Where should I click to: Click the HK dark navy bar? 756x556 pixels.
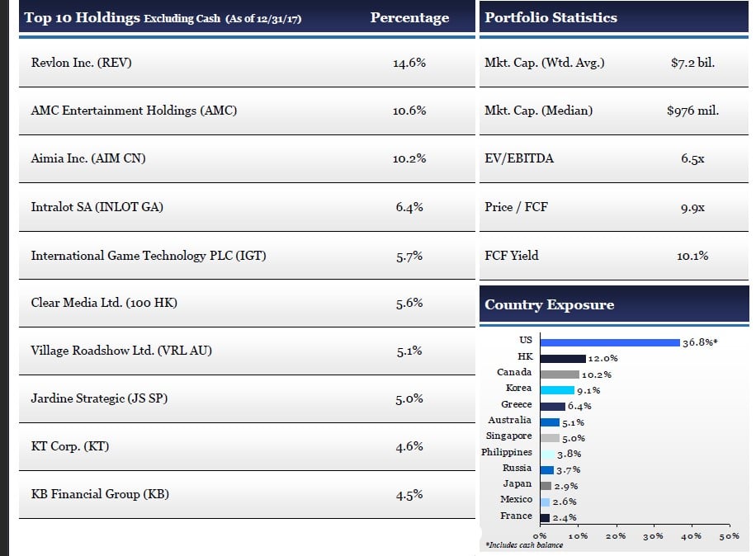[x=562, y=358]
